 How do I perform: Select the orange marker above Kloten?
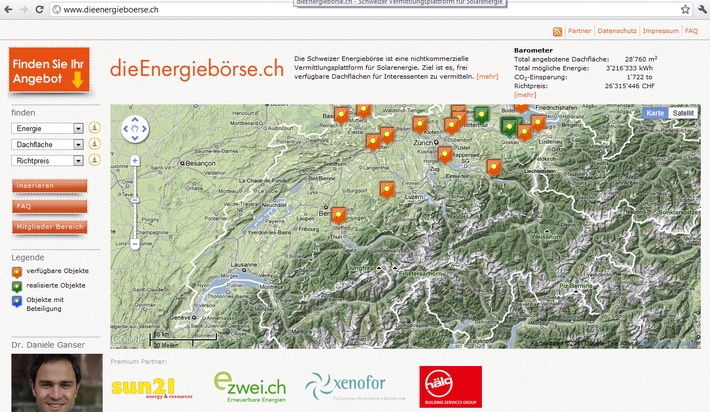420,124
